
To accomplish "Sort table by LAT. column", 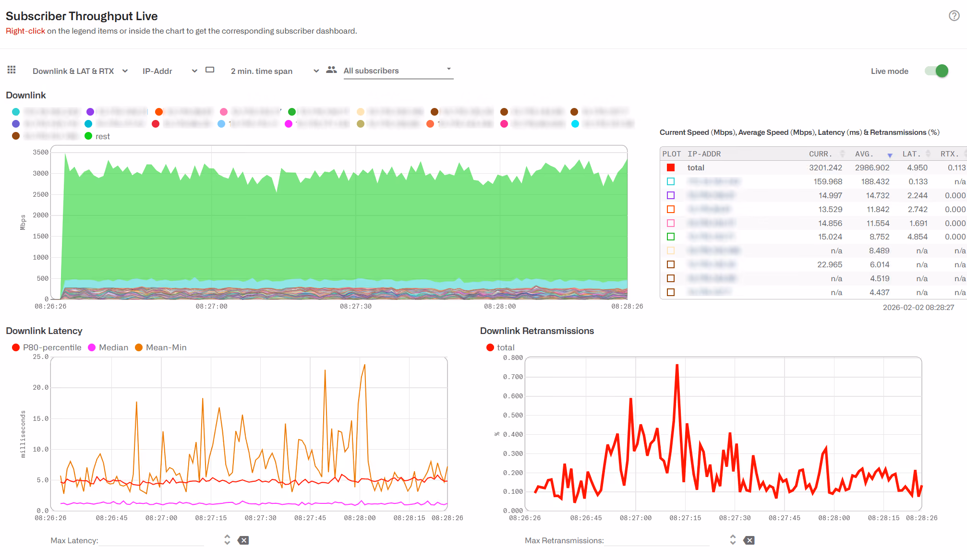I will [x=916, y=154].
